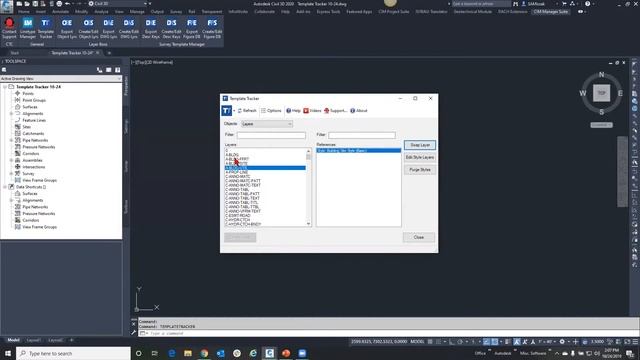This screenshot has height=360, width=640.
Task: Select View Frame Groups under Data Shortcuts
Action: coord(40,227)
